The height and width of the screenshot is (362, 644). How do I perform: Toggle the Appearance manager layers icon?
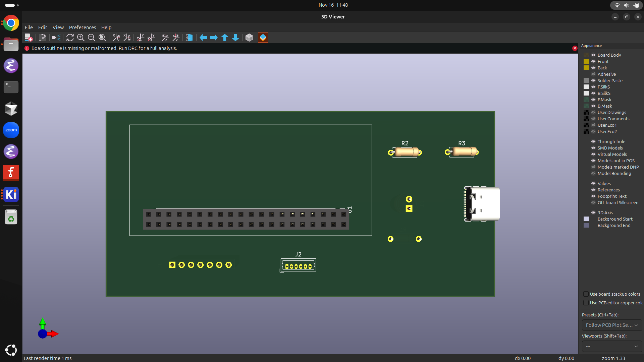pyautogui.click(x=263, y=38)
